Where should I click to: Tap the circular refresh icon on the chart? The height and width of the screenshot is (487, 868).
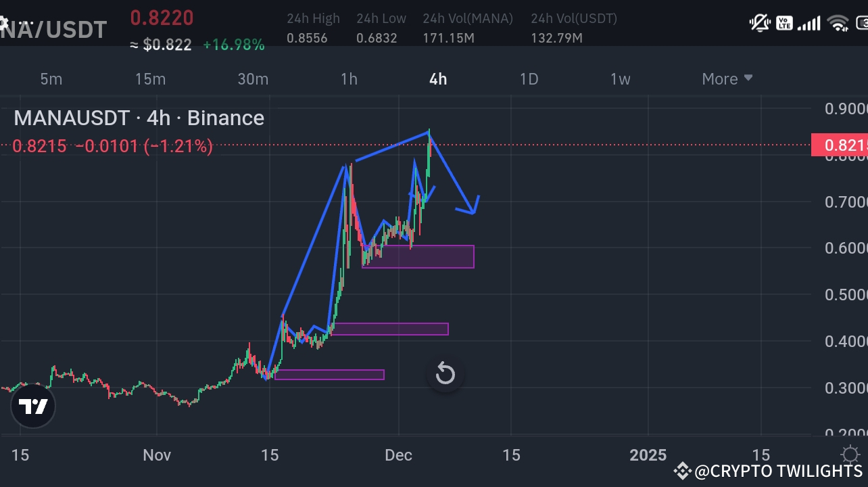[445, 373]
